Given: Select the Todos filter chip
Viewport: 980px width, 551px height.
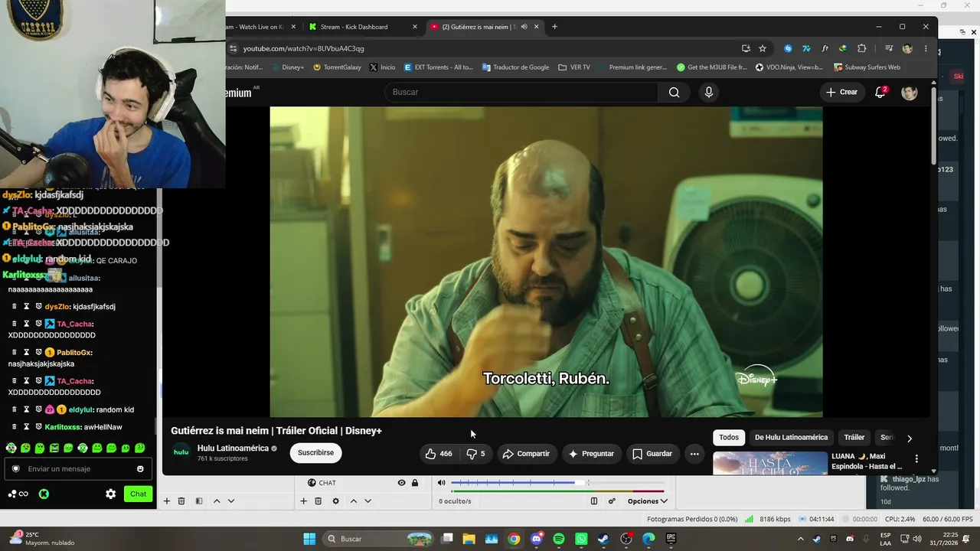Looking at the screenshot, I should (729, 438).
